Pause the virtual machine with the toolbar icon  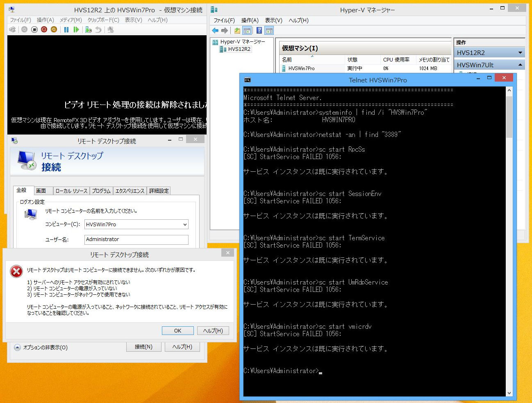click(x=66, y=30)
